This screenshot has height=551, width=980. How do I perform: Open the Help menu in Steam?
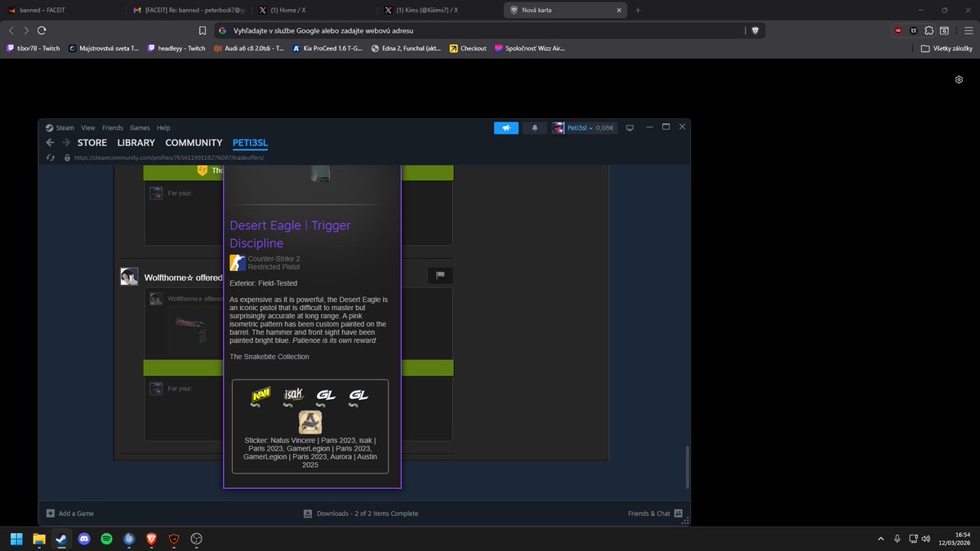163,127
